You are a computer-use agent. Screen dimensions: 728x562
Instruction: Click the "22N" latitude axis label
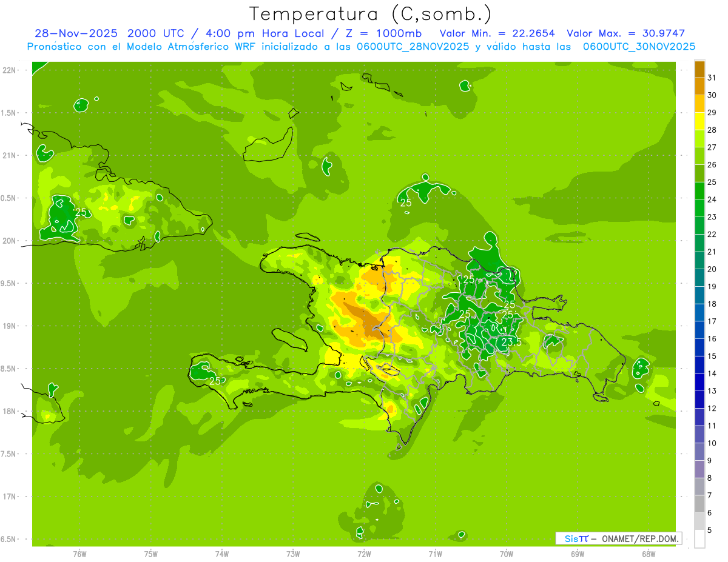coord(9,70)
